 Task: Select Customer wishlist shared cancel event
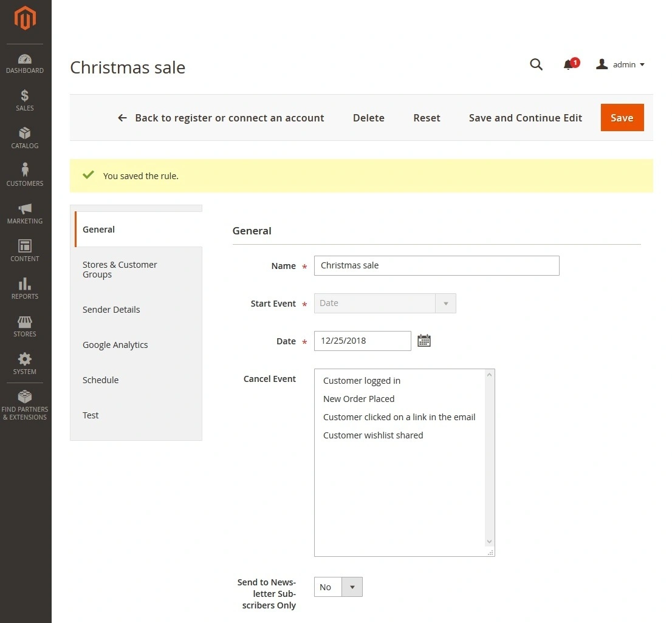(x=373, y=435)
